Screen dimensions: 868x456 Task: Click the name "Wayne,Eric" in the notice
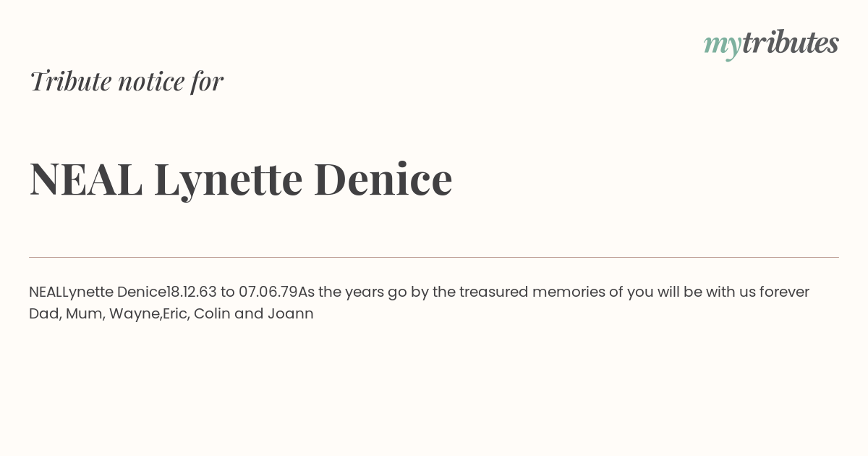[149, 314]
